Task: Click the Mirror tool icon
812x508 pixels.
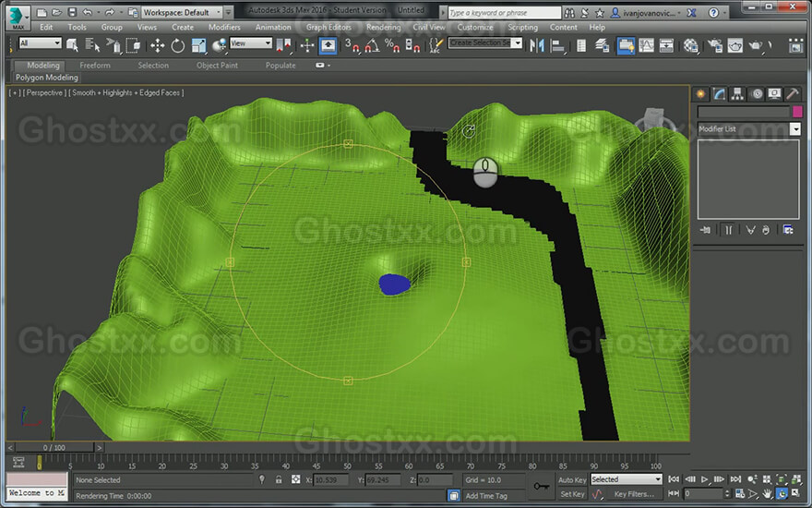Action: click(537, 45)
